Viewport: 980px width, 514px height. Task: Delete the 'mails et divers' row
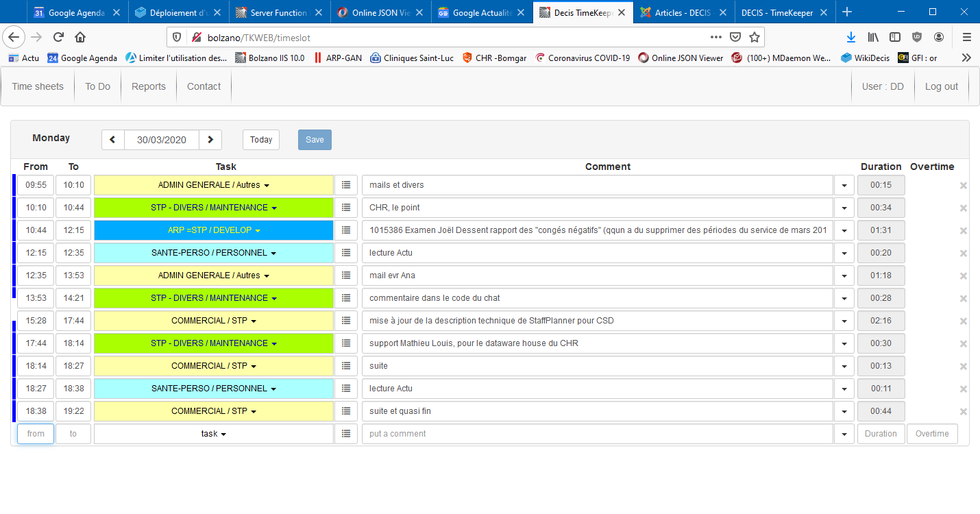963,186
